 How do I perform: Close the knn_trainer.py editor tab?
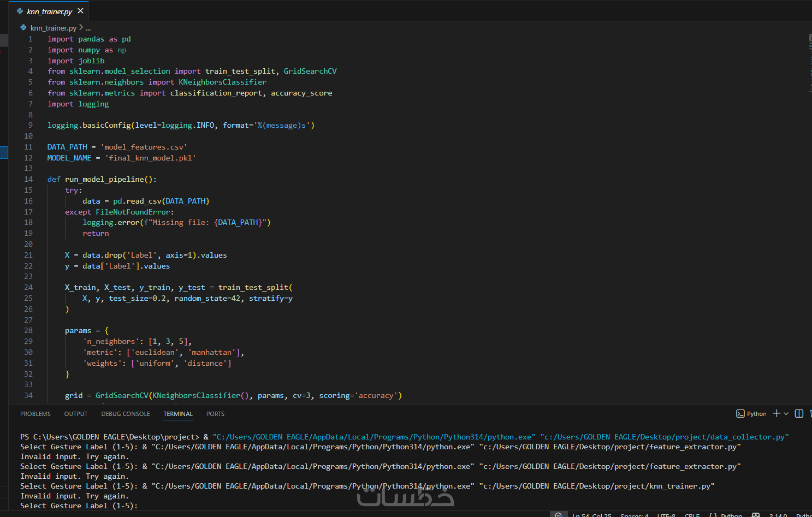(x=80, y=11)
